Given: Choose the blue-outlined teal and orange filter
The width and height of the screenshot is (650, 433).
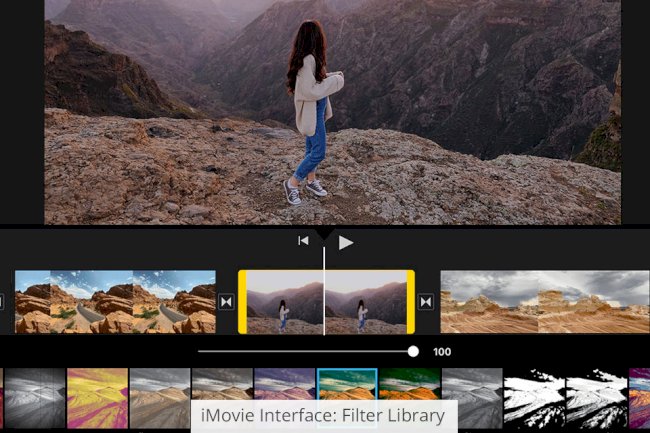Looking at the screenshot, I should pyautogui.click(x=347, y=384).
